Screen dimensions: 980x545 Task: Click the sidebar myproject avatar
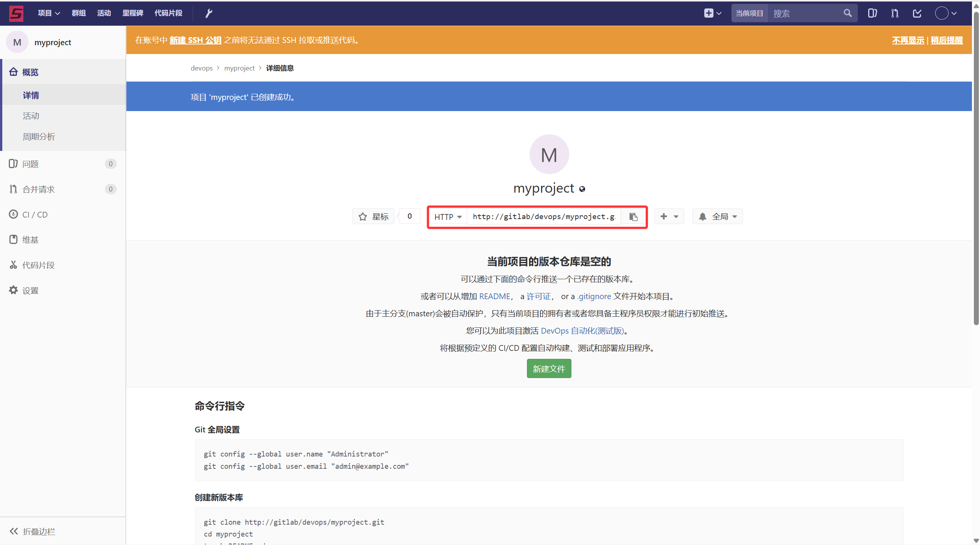[17, 42]
